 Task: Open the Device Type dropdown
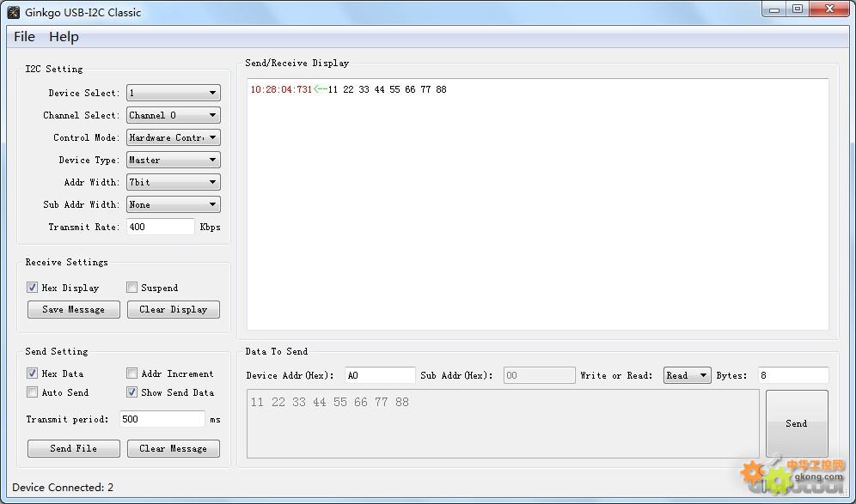click(x=174, y=160)
